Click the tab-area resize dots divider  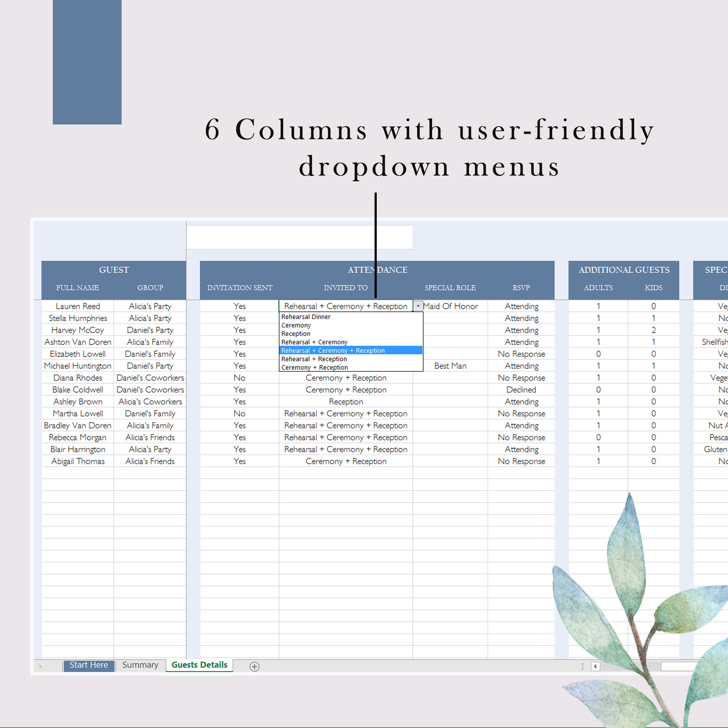pos(582,665)
